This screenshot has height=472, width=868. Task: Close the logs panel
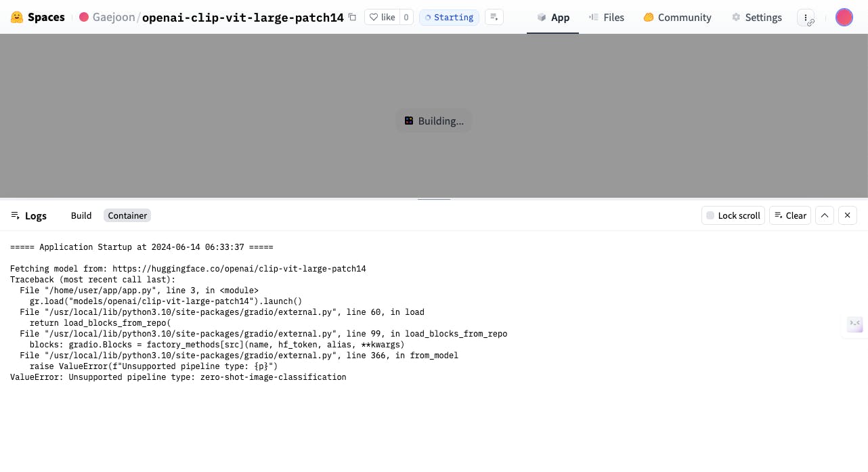(848, 215)
